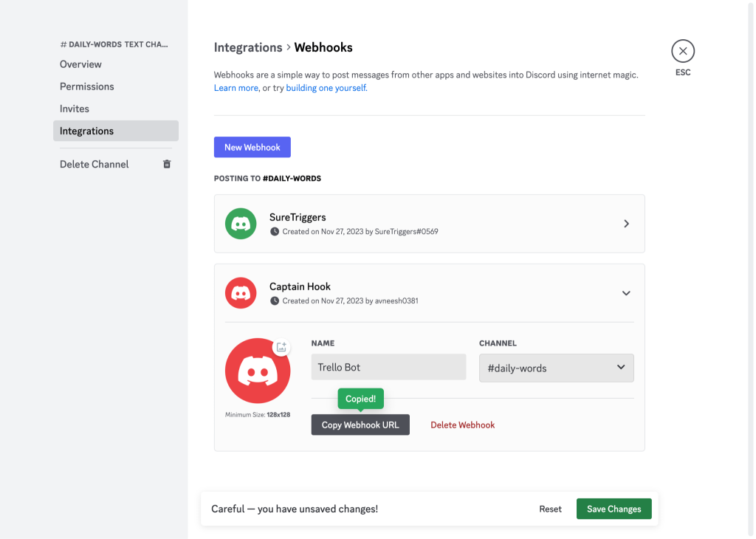Expand the SureTriggers webhook entry
The image size is (756, 539).
625,223
